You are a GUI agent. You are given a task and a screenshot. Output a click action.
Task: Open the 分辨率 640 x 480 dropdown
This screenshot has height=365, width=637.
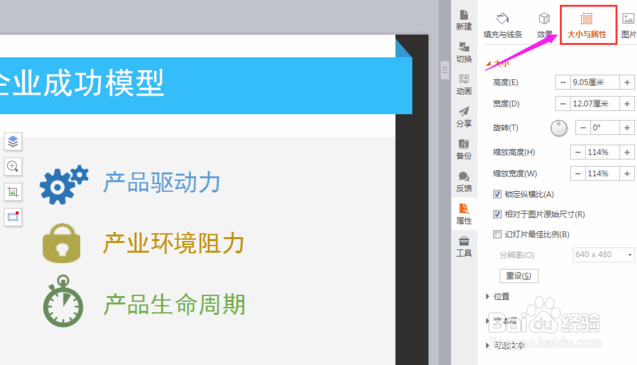(603, 255)
